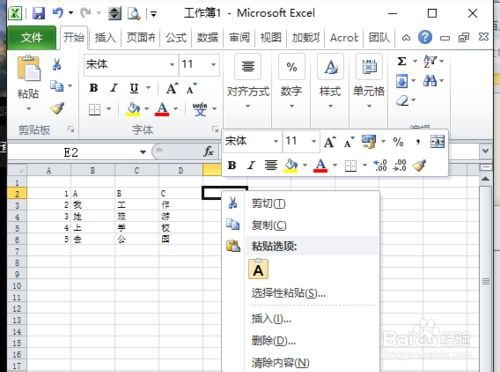
Task: Save the workbook from quick access toolbar
Action: click(39, 13)
